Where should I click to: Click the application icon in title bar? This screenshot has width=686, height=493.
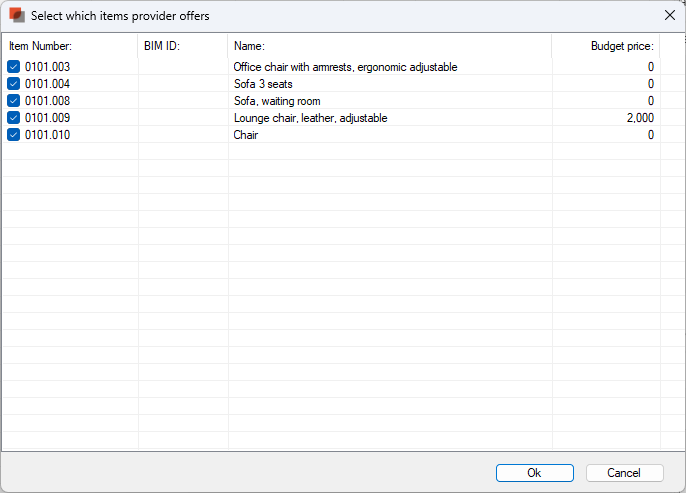[x=17, y=16]
